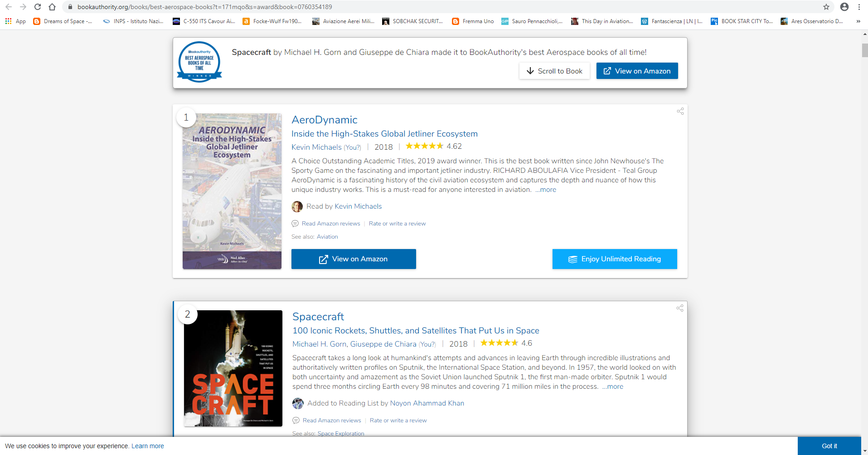The width and height of the screenshot is (868, 455).
Task: Expand the AeroDynamic description with '...more'
Action: pos(546,190)
